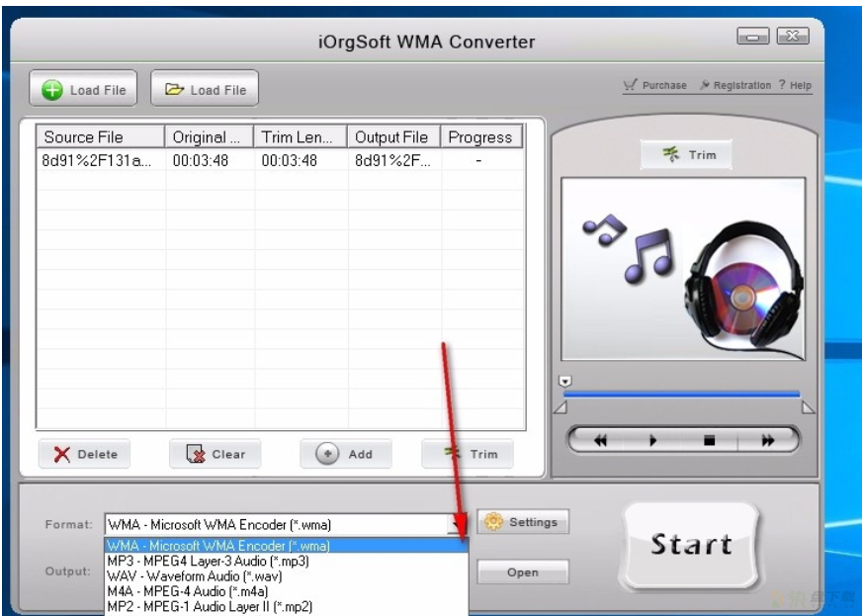Click the Clear button

coord(216,454)
